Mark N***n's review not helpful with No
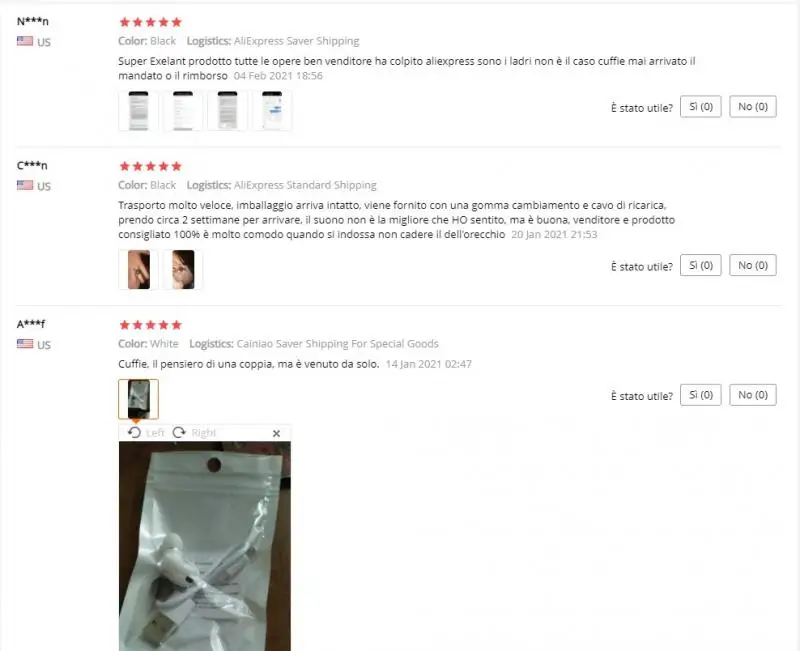Image resolution: width=800 pixels, height=651 pixels. coord(753,107)
